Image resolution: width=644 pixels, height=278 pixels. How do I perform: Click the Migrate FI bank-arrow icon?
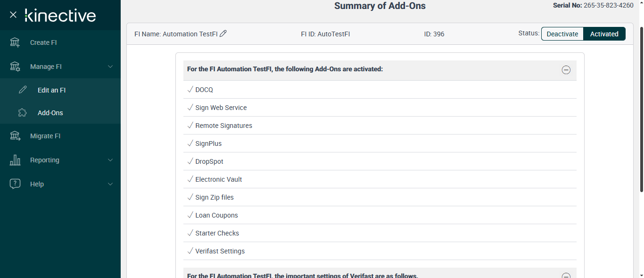(x=15, y=136)
